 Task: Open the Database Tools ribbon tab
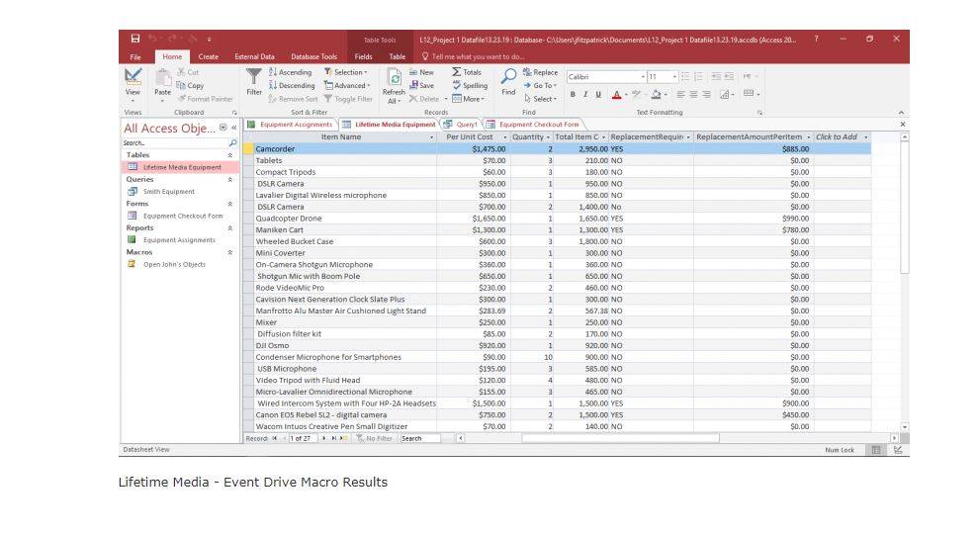click(313, 57)
